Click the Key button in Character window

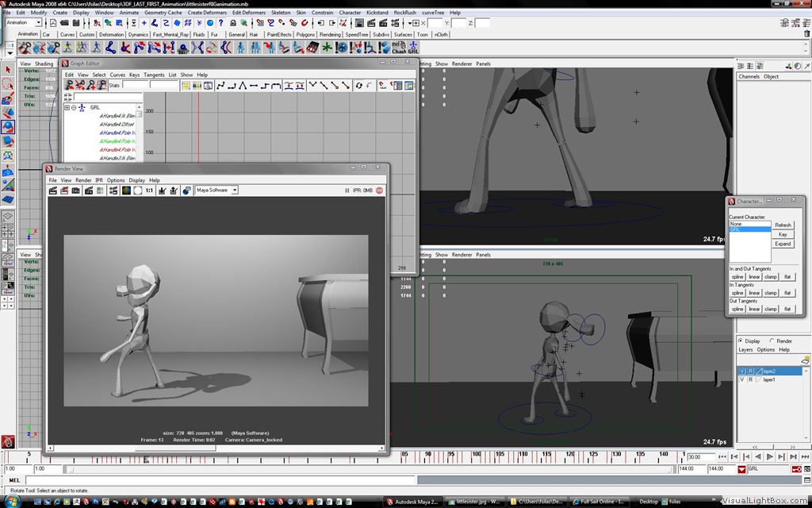[783, 234]
